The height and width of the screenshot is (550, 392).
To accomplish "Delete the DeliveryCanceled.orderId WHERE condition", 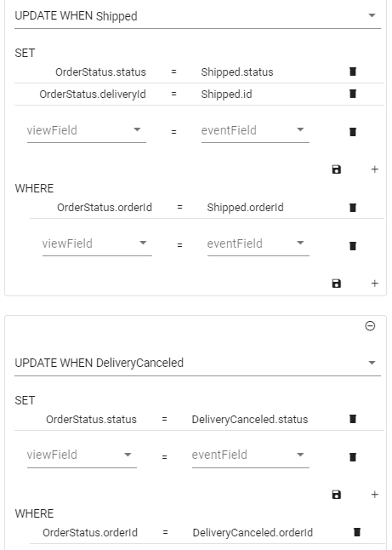I will [x=357, y=532].
